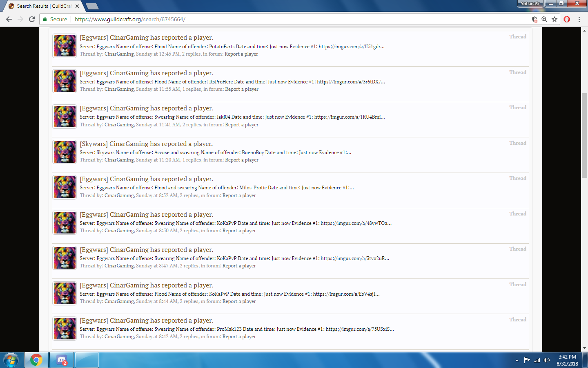
Task: Open avatar of the ProMak123 report thread
Action: [65, 329]
